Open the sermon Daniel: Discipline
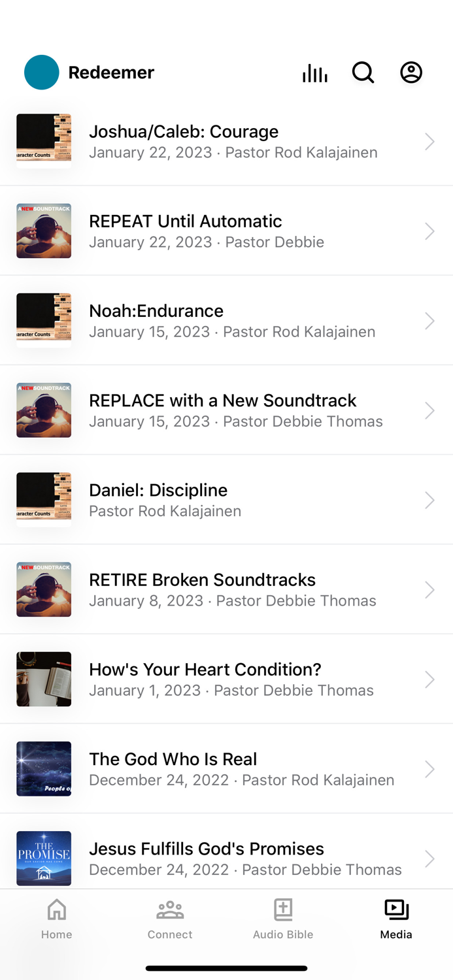453x980 pixels. coord(196,500)
